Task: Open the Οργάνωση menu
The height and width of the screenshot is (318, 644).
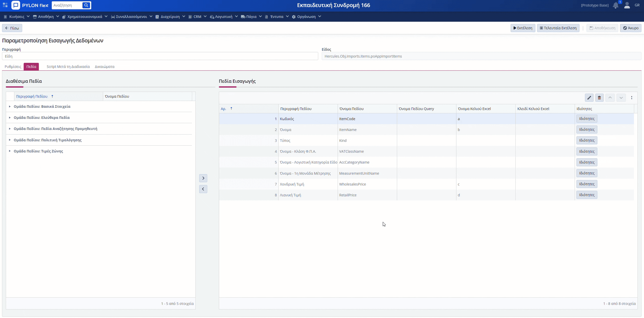Action: [306, 17]
